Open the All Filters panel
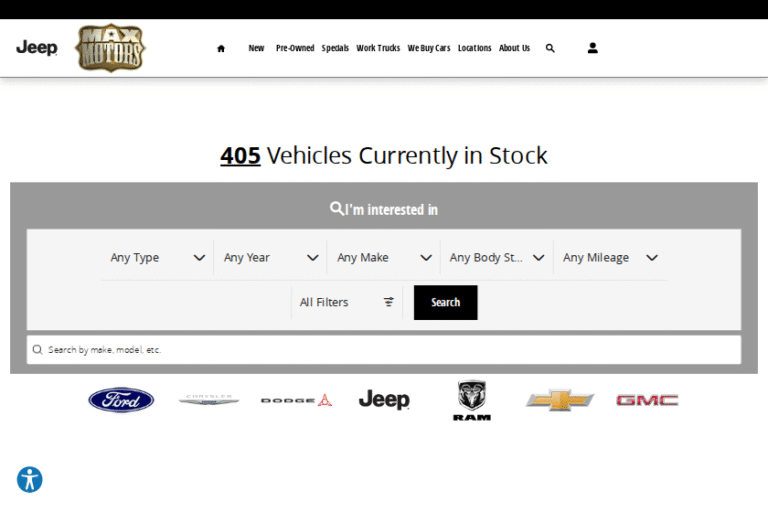The height and width of the screenshot is (512, 768). [x=346, y=302]
